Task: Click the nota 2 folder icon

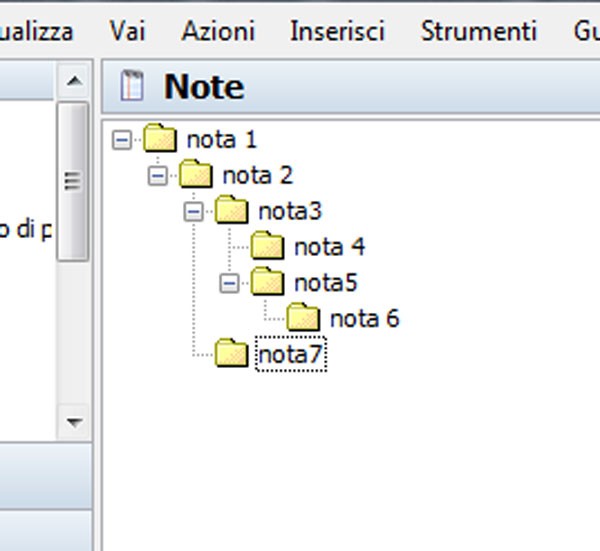Action: (x=196, y=174)
